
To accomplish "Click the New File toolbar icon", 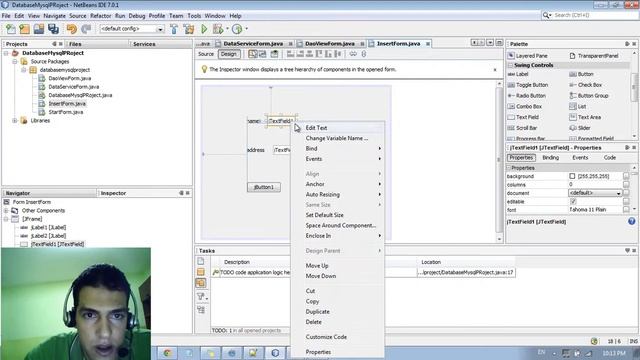I will pyautogui.click(x=11, y=29).
